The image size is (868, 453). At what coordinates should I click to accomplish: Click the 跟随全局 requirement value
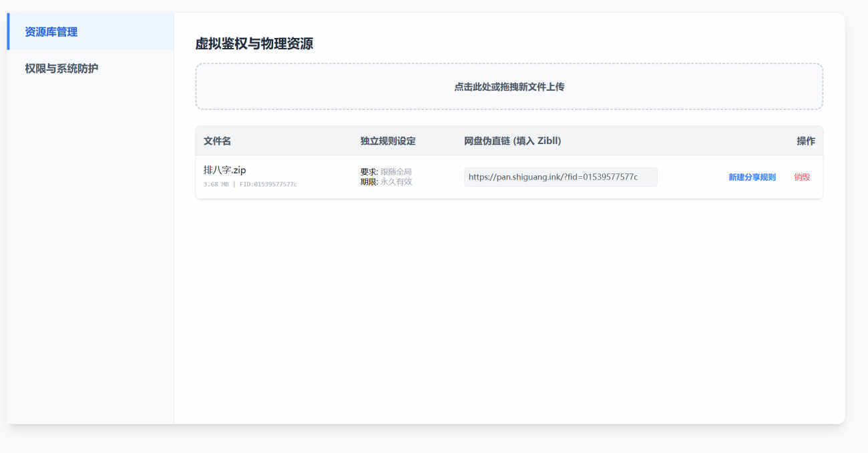396,172
